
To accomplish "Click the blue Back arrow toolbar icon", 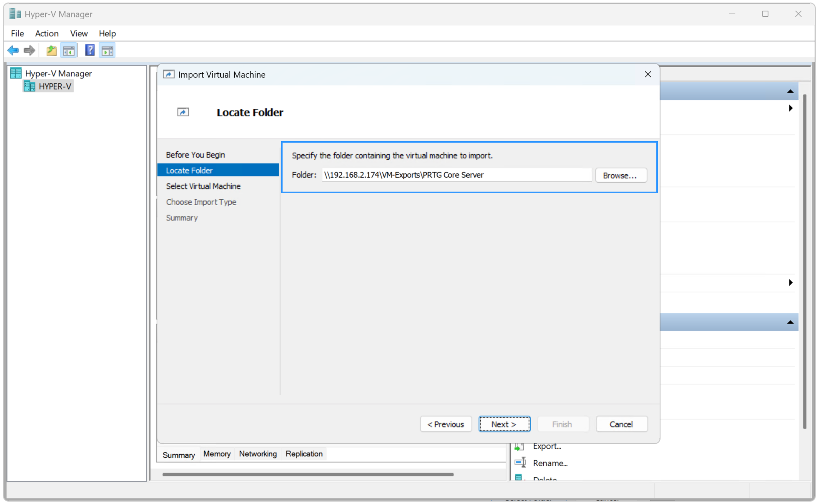I will [13, 50].
